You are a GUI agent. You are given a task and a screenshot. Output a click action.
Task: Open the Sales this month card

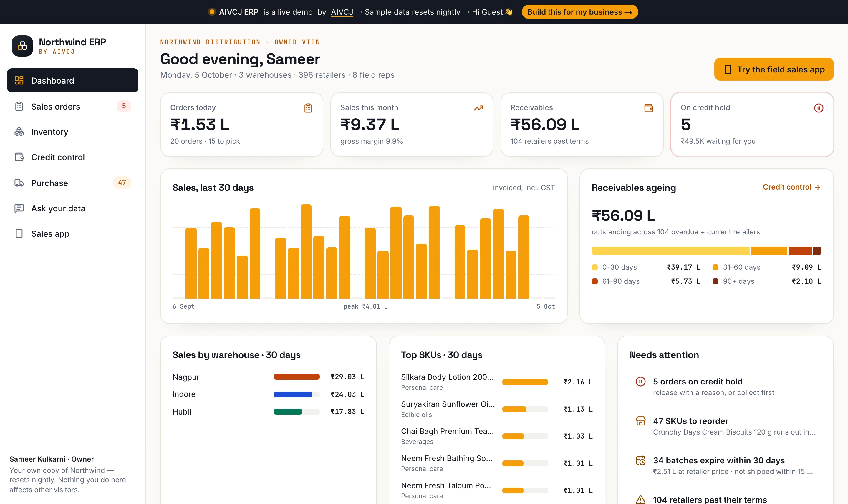coord(412,125)
